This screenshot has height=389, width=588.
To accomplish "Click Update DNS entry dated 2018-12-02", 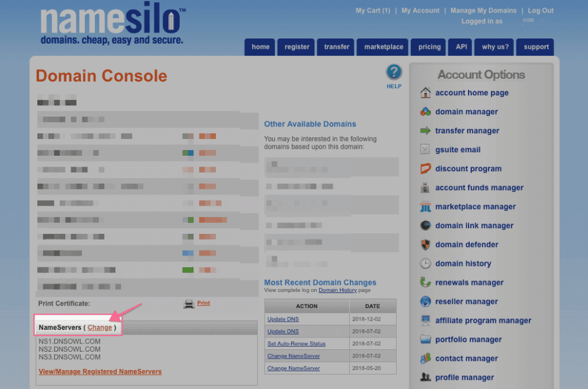I will coord(283,319).
